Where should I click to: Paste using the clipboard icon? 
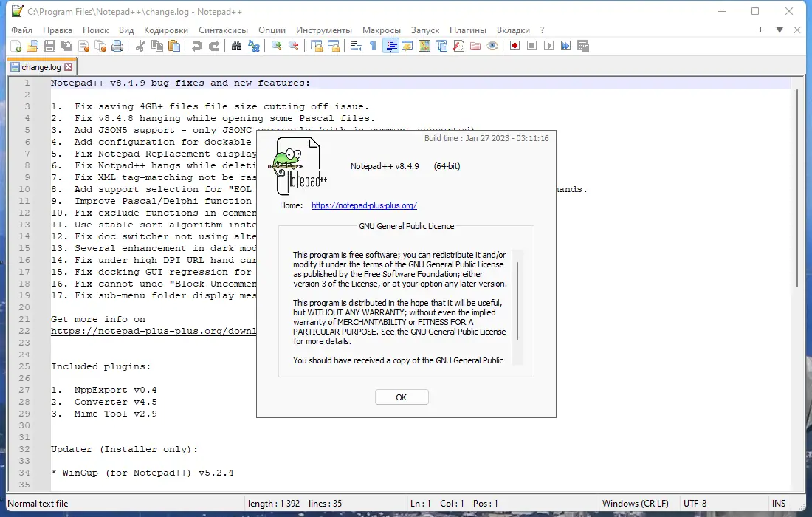174,46
